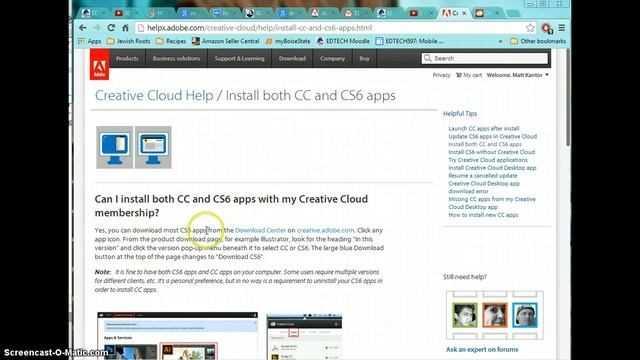Click the magnifier icon in Adobe search
640x360 pixels.
[427, 58]
